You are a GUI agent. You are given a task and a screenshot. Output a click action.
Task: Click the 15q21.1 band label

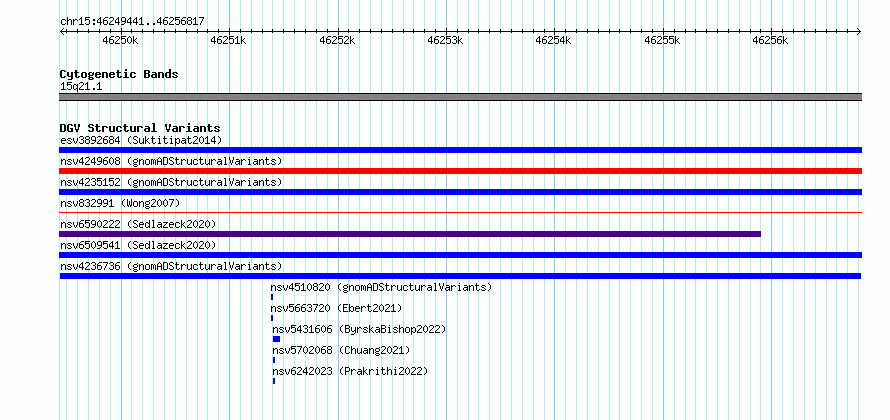click(x=81, y=86)
